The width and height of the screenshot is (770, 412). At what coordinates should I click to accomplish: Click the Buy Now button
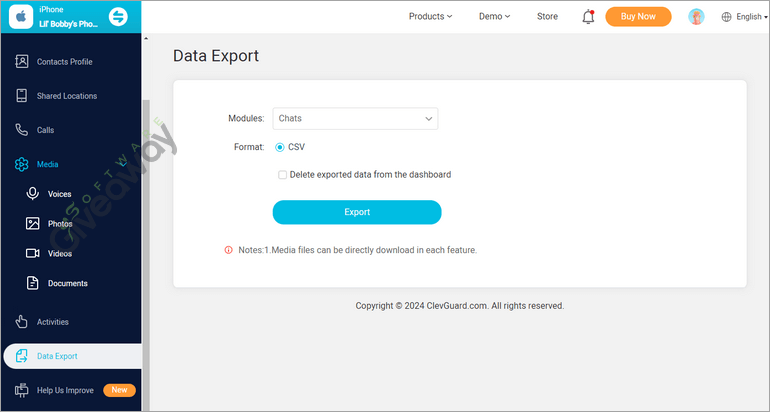tap(638, 17)
